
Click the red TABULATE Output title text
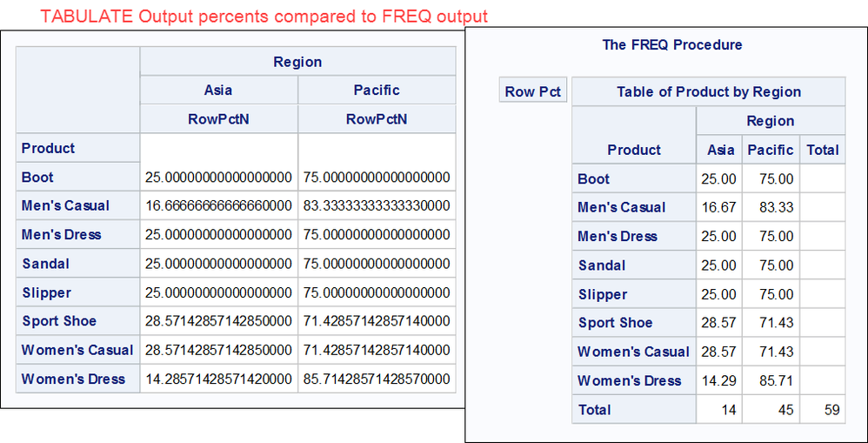pyautogui.click(x=264, y=16)
